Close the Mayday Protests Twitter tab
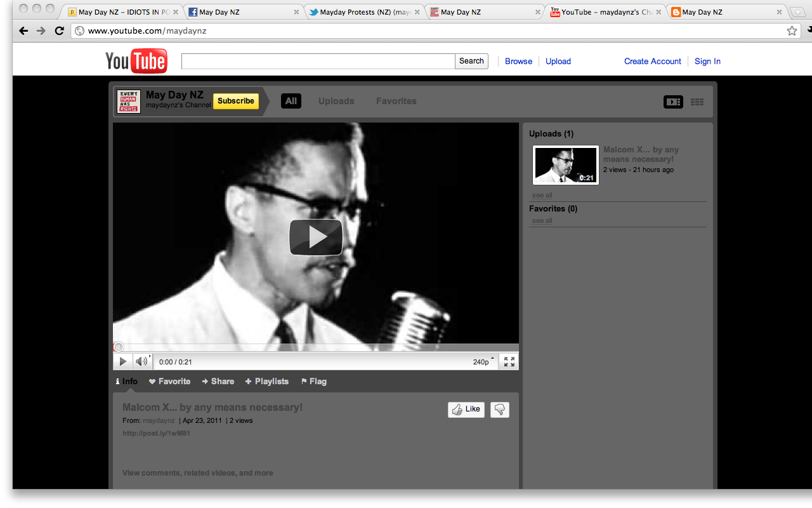The height and width of the screenshot is (508, 812). point(417,12)
